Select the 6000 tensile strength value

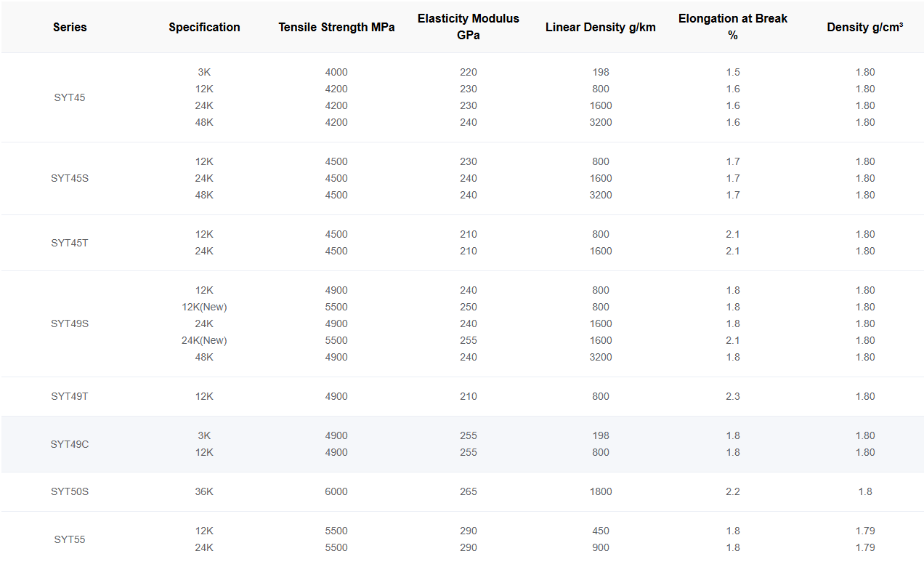pos(336,491)
